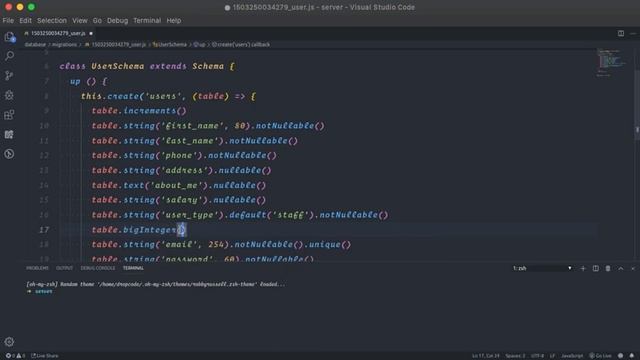Change the UTF-8 file encoding
Screen dimensions: 640x360
click(x=537, y=356)
